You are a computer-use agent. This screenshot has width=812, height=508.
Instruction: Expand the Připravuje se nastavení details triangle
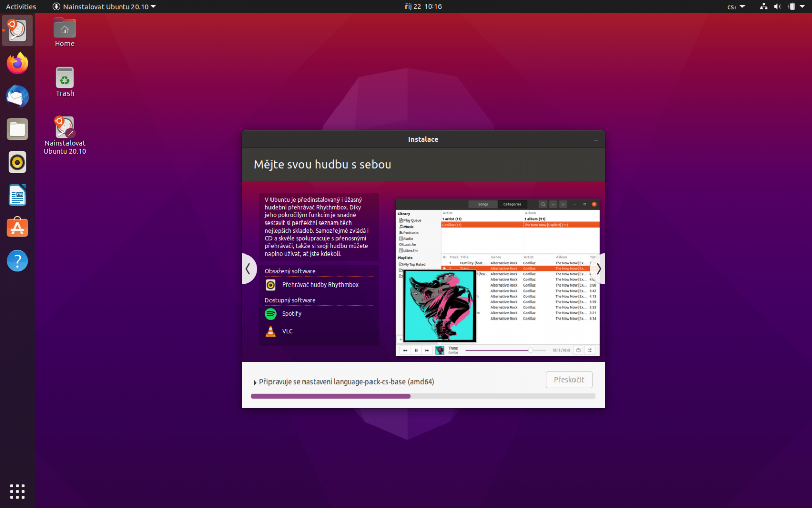[x=255, y=382]
